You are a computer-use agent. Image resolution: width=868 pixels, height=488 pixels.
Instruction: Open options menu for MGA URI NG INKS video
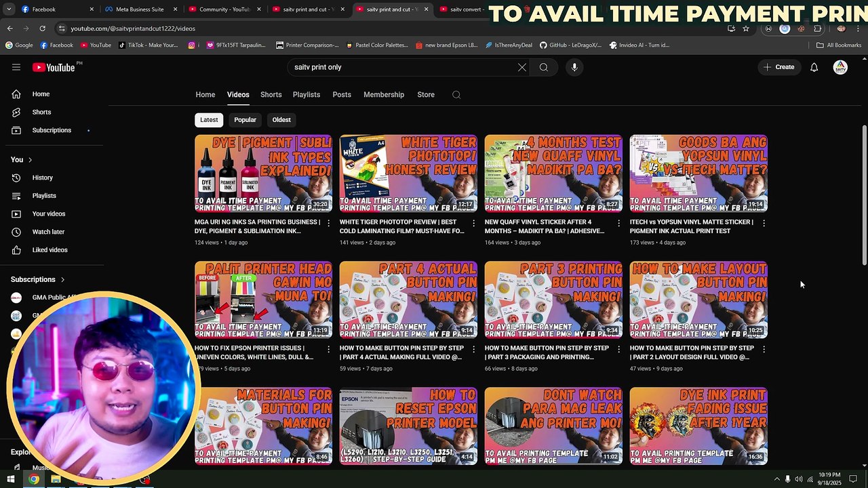pyautogui.click(x=329, y=222)
